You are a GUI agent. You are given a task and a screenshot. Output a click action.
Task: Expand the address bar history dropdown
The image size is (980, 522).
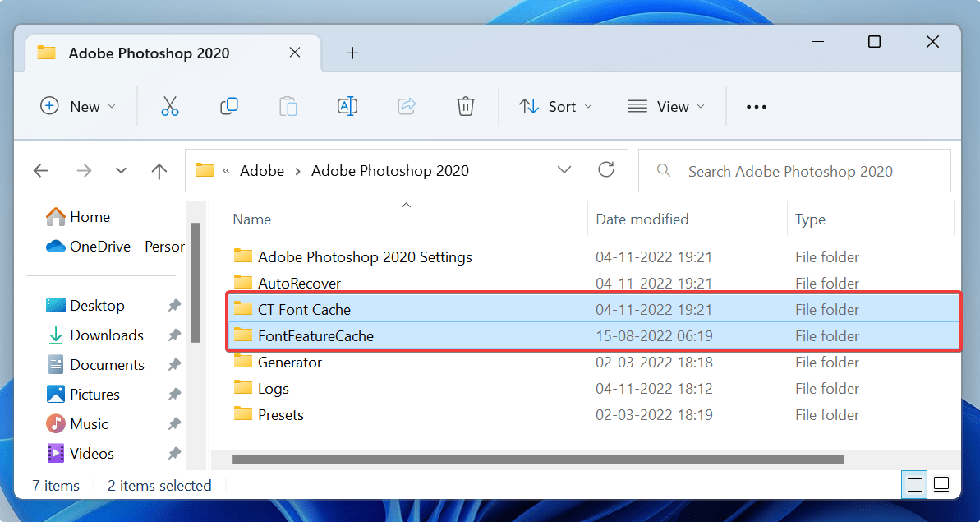564,170
